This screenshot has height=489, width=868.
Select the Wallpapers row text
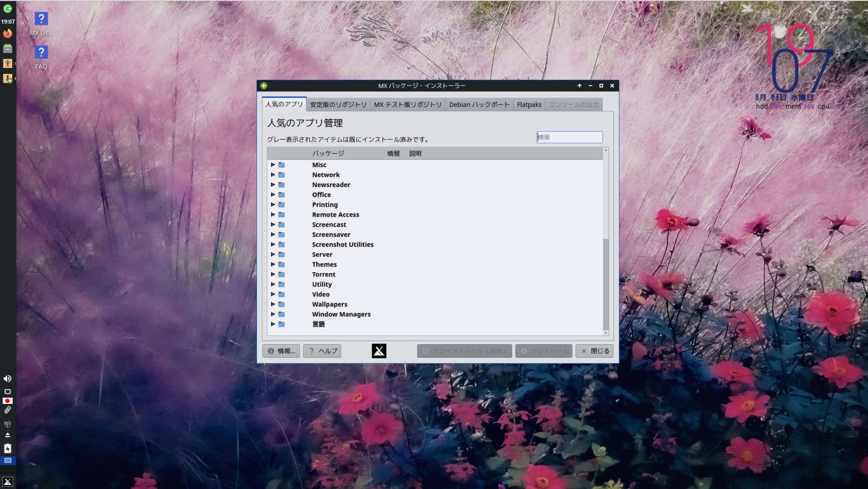tap(330, 304)
